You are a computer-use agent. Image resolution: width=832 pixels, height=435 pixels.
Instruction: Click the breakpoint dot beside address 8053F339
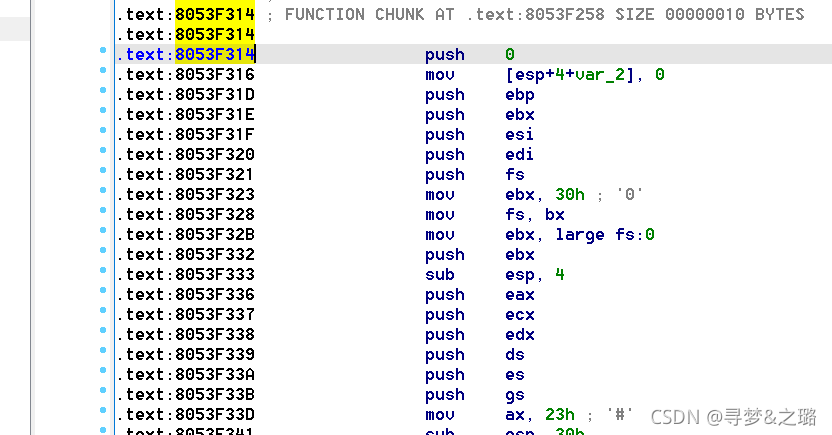[x=103, y=350]
